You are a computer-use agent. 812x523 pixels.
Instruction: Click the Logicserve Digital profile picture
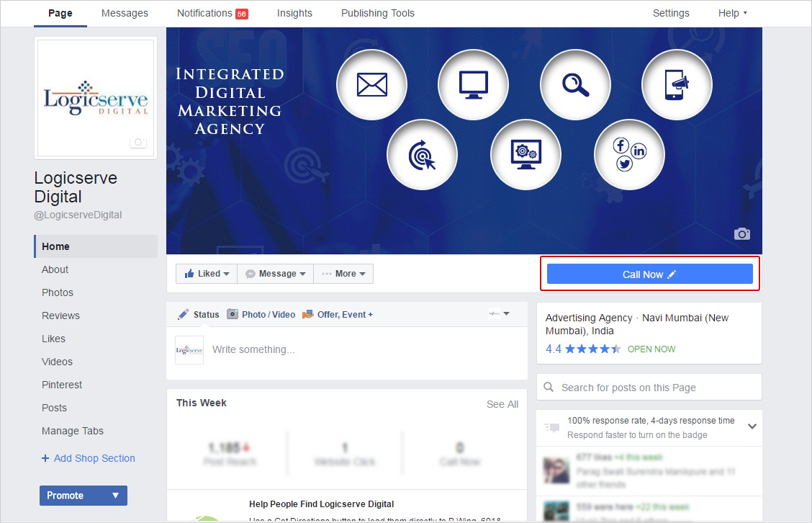point(96,98)
